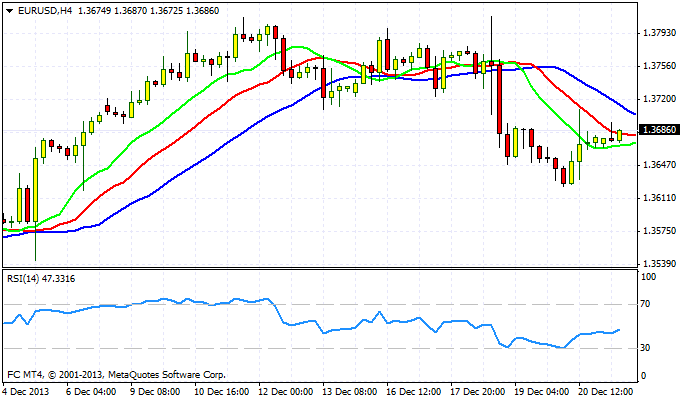Click the 20 Dec 12:00 time label
Screen dimensions: 680x400
coord(606,392)
